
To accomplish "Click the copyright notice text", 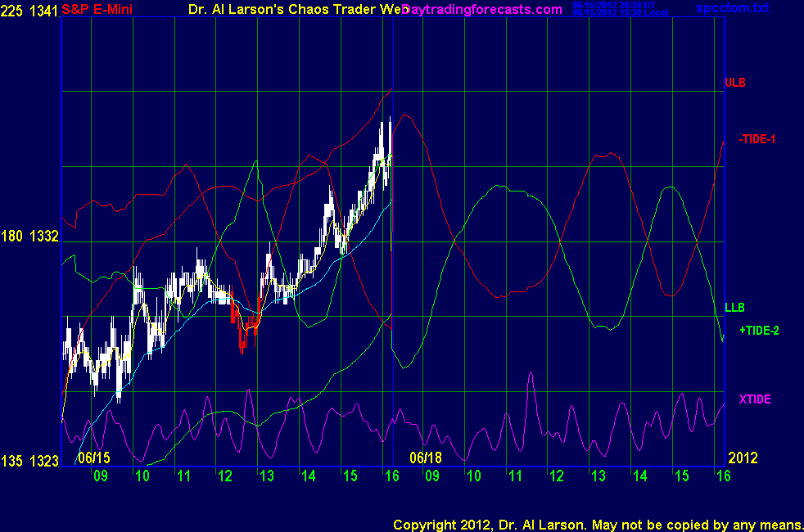I will click(597, 524).
